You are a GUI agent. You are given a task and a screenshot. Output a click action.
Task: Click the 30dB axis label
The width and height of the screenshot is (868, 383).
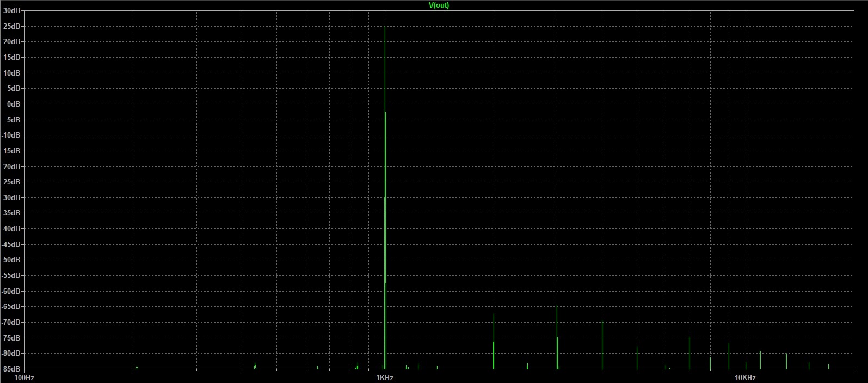(13, 10)
